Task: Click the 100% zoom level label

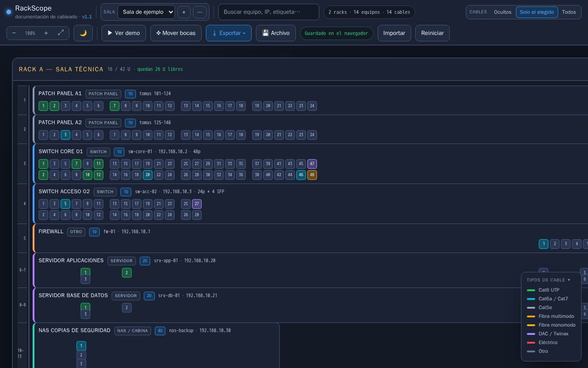Action: (x=30, y=33)
